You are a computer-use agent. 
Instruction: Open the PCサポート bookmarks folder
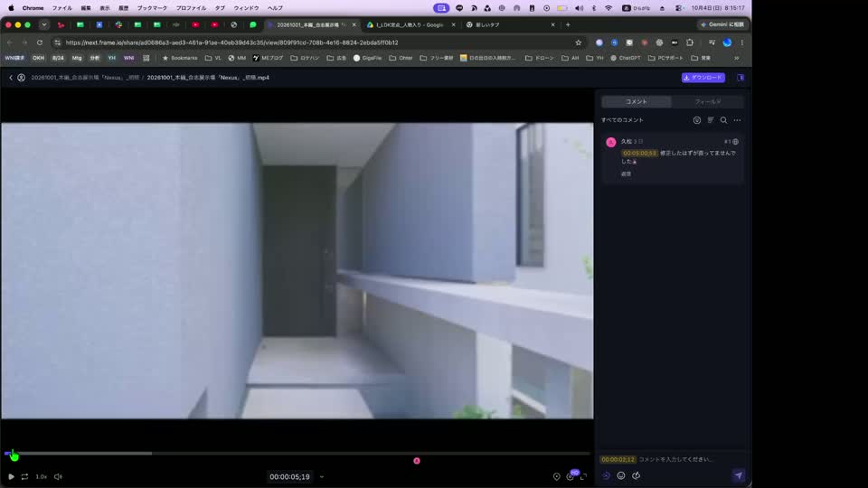665,58
